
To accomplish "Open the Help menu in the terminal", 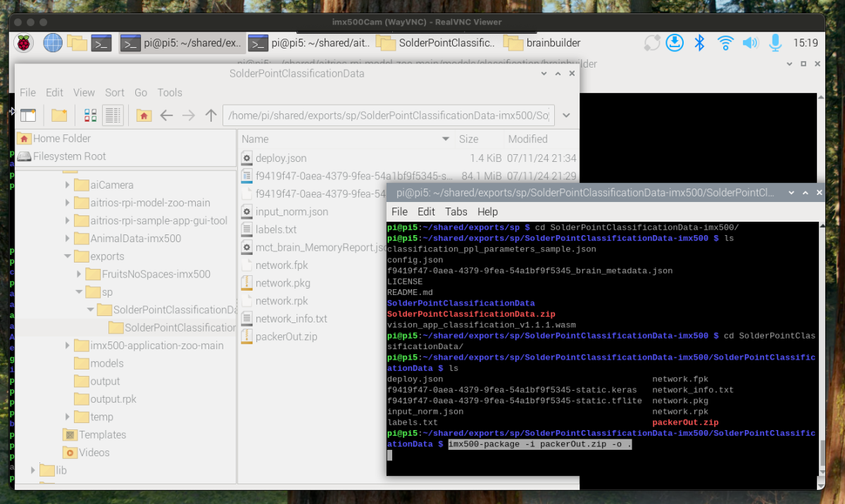I will [x=487, y=211].
